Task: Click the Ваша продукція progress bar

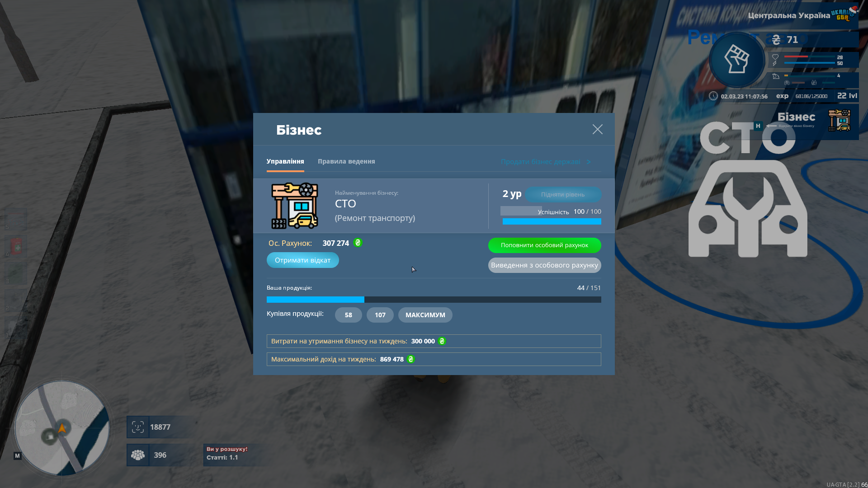Action: [x=434, y=300]
